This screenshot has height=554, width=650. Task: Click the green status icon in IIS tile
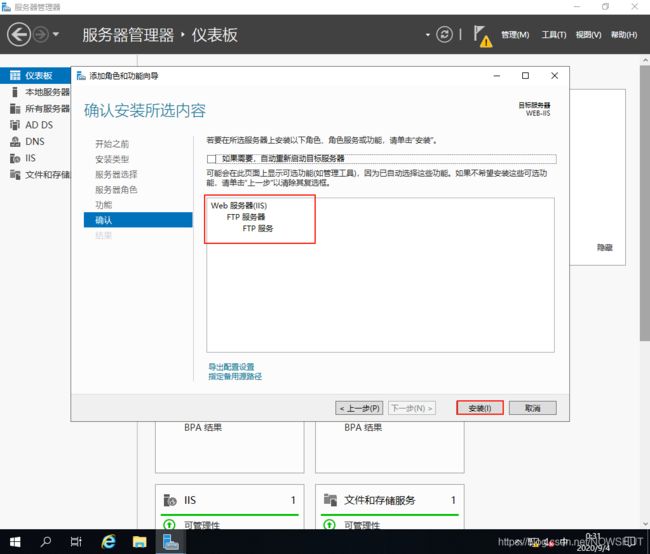[169, 525]
